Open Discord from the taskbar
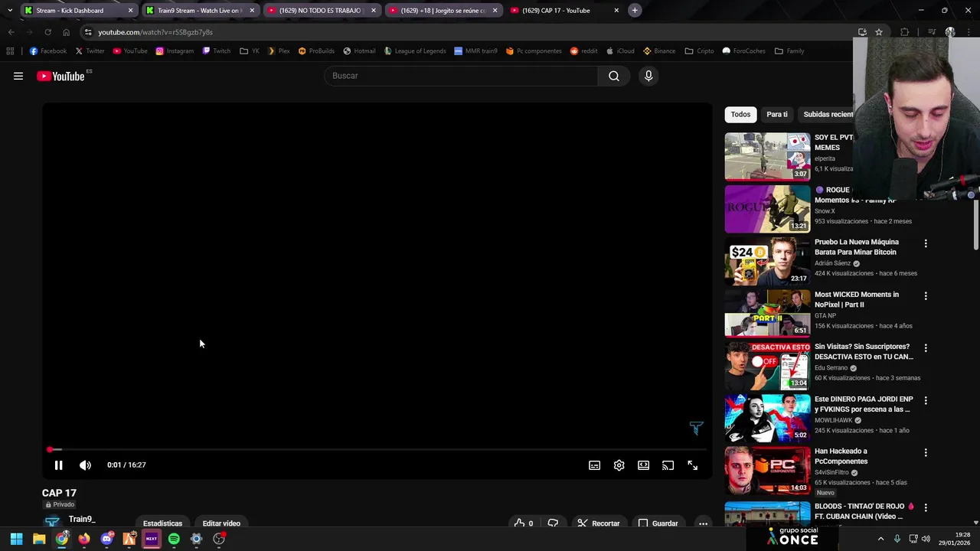The width and height of the screenshot is (980, 551). (x=106, y=539)
